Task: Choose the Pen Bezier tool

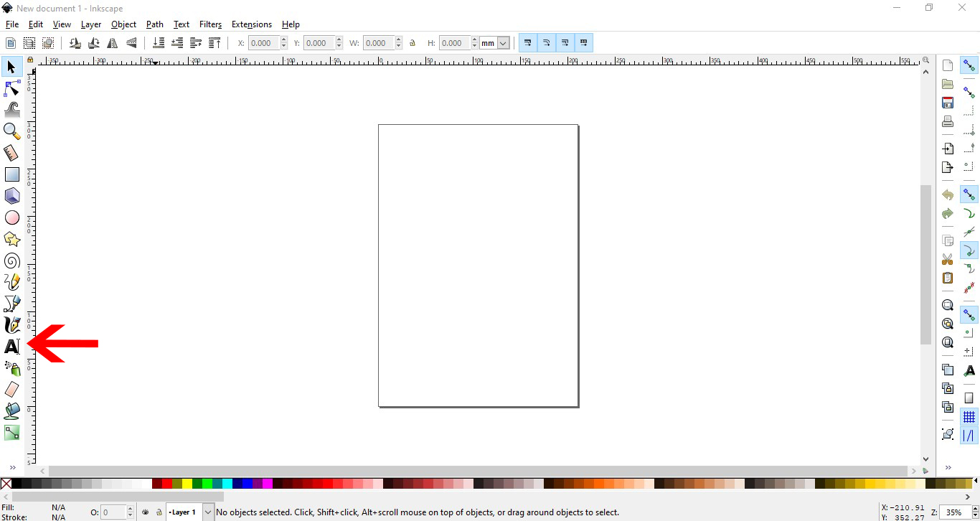Action: point(11,304)
